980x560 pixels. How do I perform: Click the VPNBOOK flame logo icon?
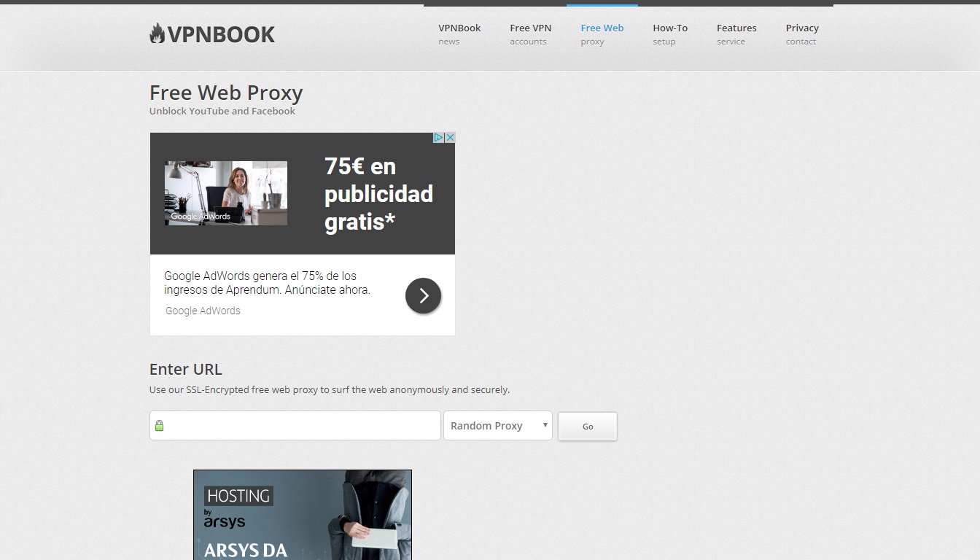tap(157, 34)
